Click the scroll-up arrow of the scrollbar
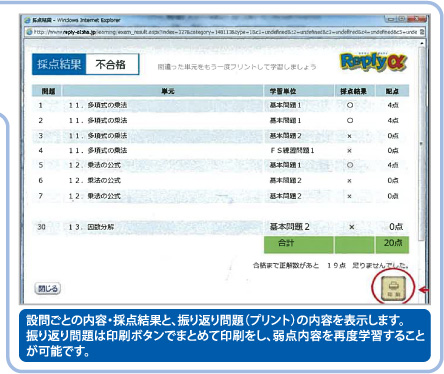 422,43
